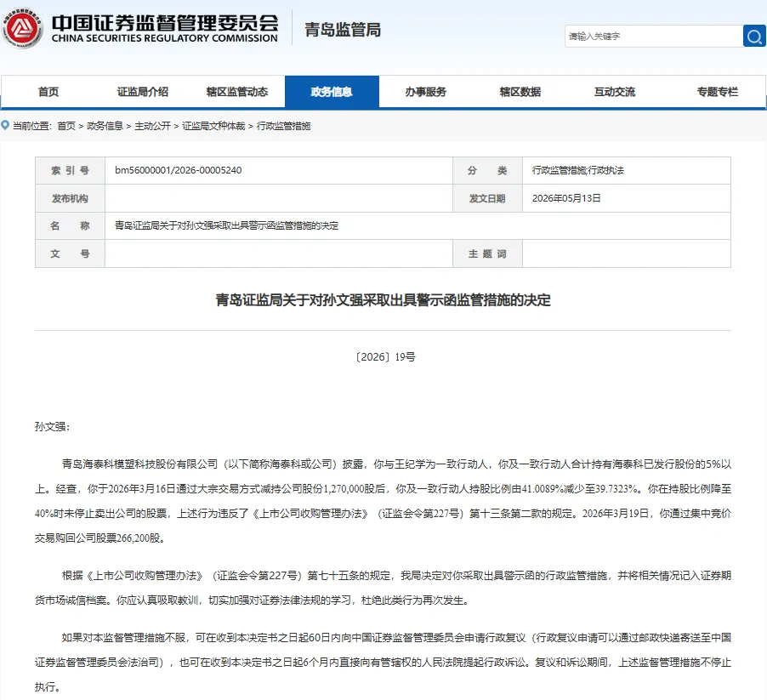
Task: Click the 主动公开 breadcrumb link
Action: [152, 126]
